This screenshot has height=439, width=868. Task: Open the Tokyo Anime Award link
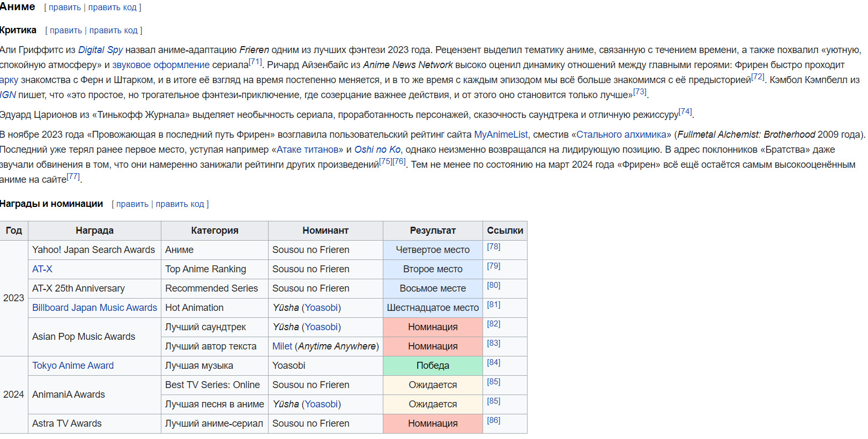point(73,366)
